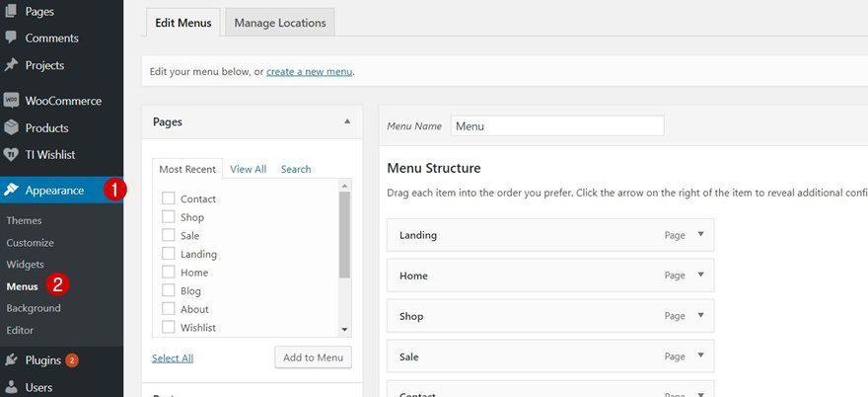
Task: Expand the Home menu item arrow
Action: [x=700, y=276]
